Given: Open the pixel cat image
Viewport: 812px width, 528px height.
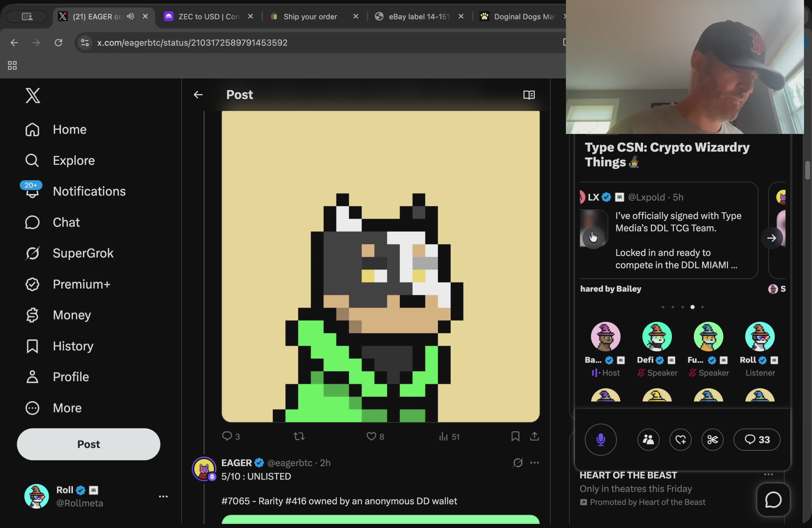Looking at the screenshot, I should tap(380, 266).
